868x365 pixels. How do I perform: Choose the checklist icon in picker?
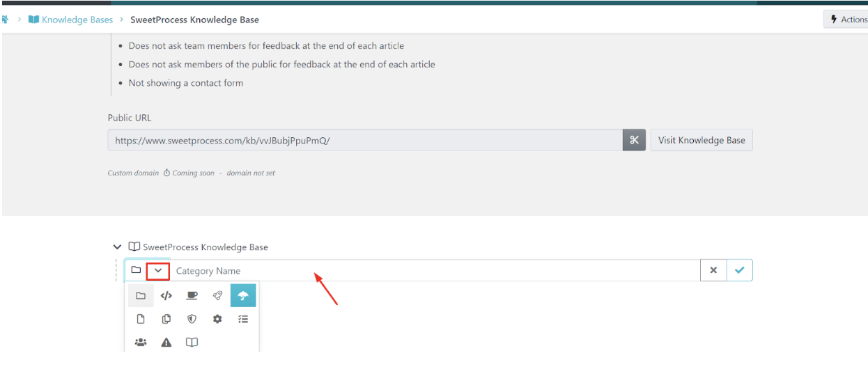click(x=243, y=319)
